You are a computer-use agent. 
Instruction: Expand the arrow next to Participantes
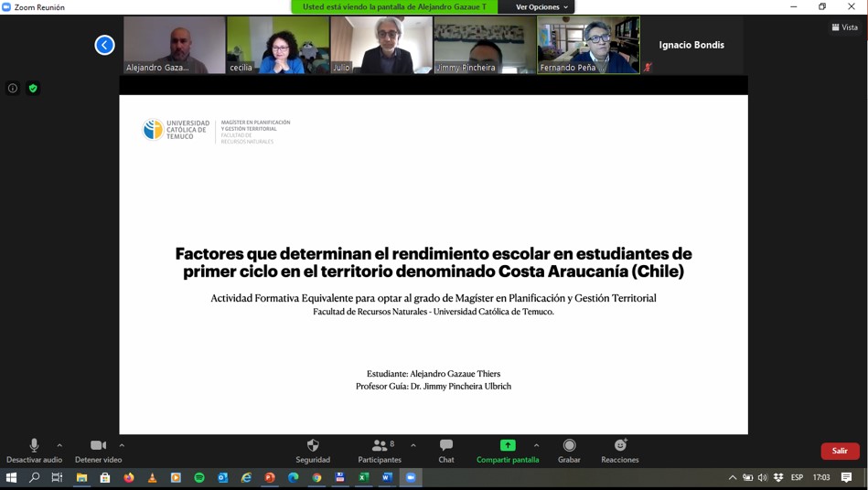(413, 445)
